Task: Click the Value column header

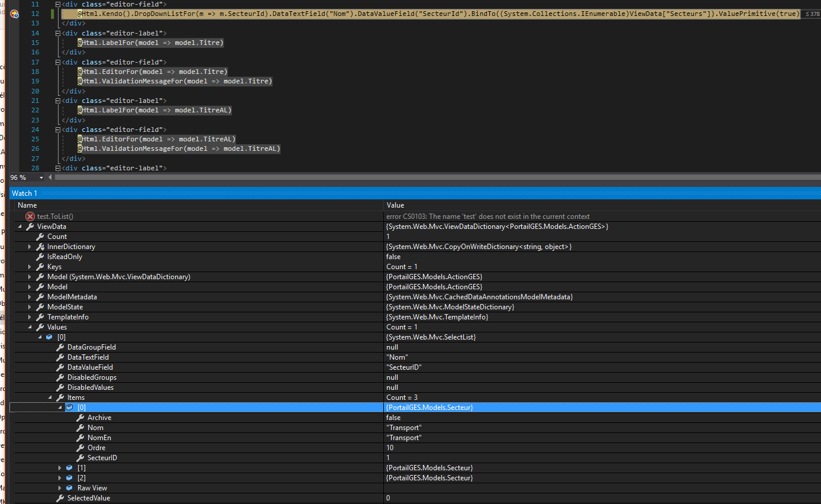Action: 395,205
